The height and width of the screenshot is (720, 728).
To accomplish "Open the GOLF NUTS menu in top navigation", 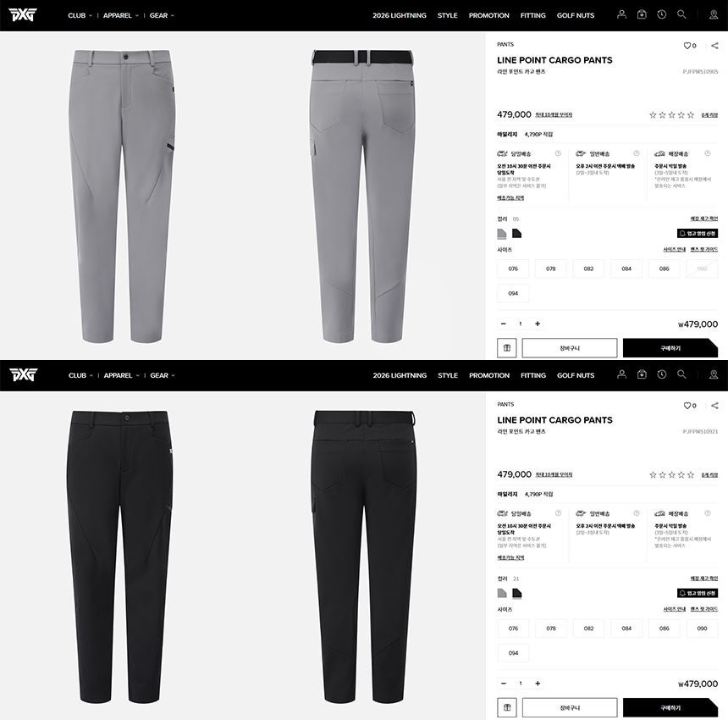I will (576, 15).
